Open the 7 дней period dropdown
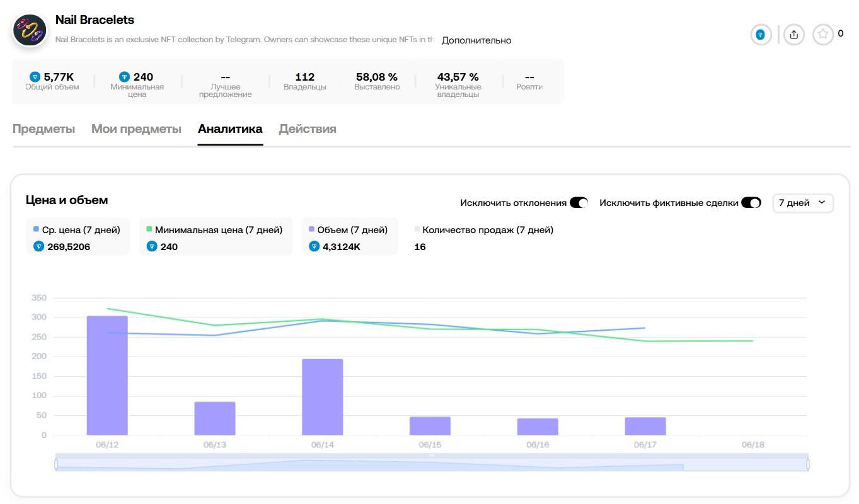The width and height of the screenshot is (859, 504). coord(802,203)
